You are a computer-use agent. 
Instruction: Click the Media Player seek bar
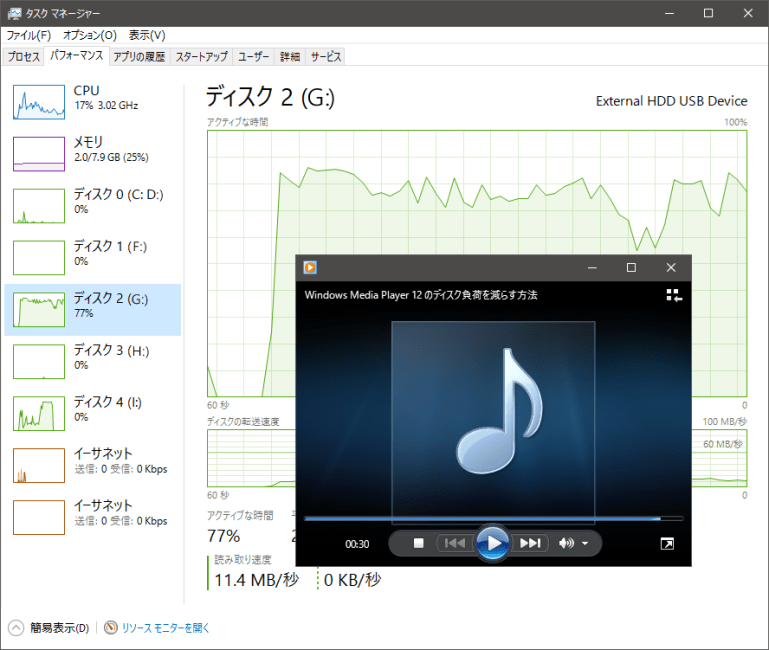[493, 518]
